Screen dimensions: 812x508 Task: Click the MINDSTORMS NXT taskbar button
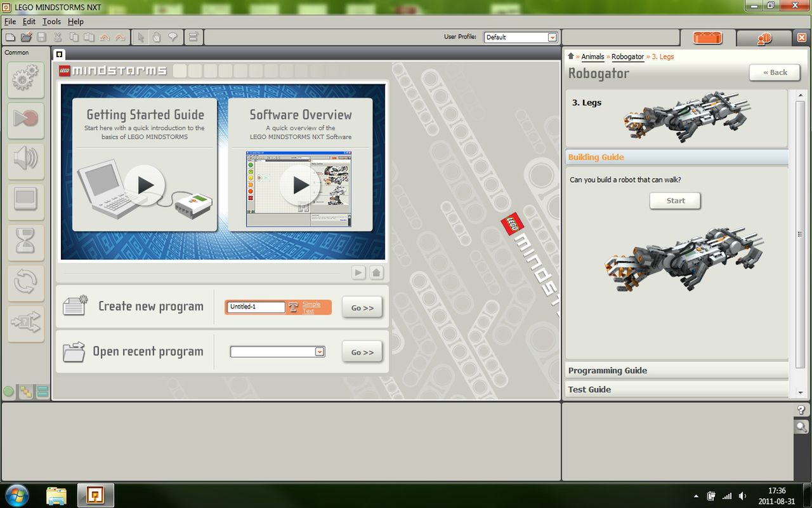(x=95, y=495)
